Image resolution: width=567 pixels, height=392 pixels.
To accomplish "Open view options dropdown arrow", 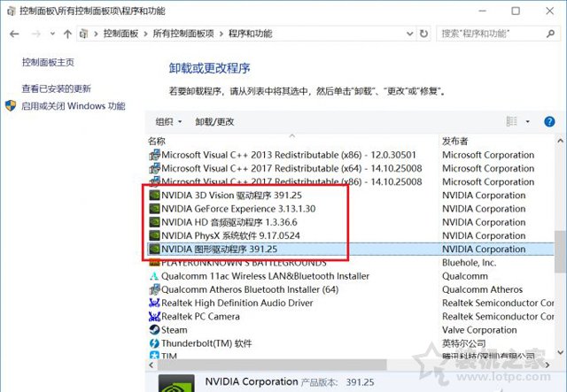I will click(528, 122).
